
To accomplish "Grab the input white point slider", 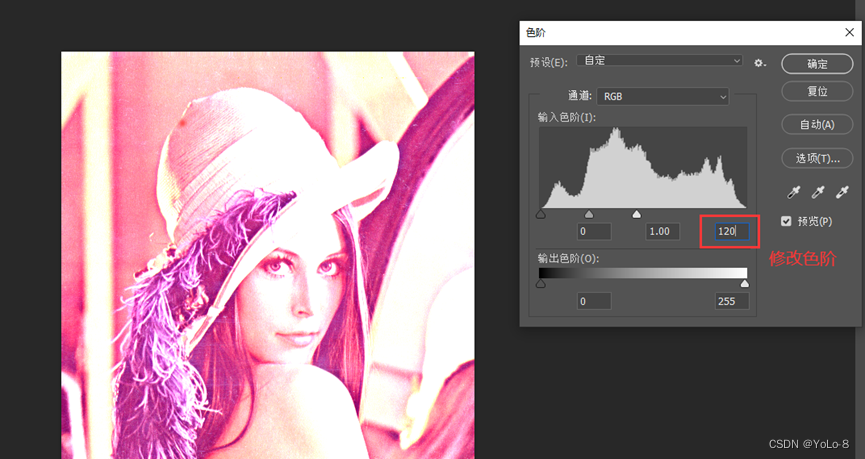I will click(637, 214).
